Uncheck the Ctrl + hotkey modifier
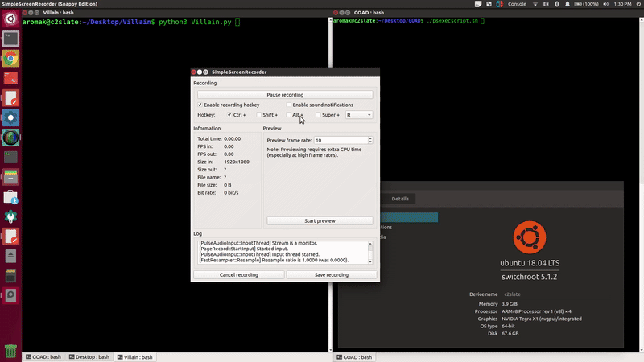The image size is (644, 362). 229,115
